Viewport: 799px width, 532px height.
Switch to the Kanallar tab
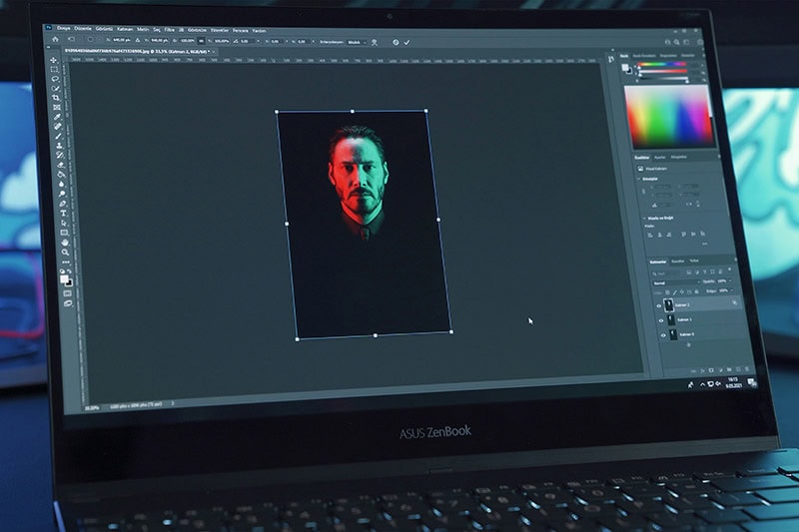678,262
